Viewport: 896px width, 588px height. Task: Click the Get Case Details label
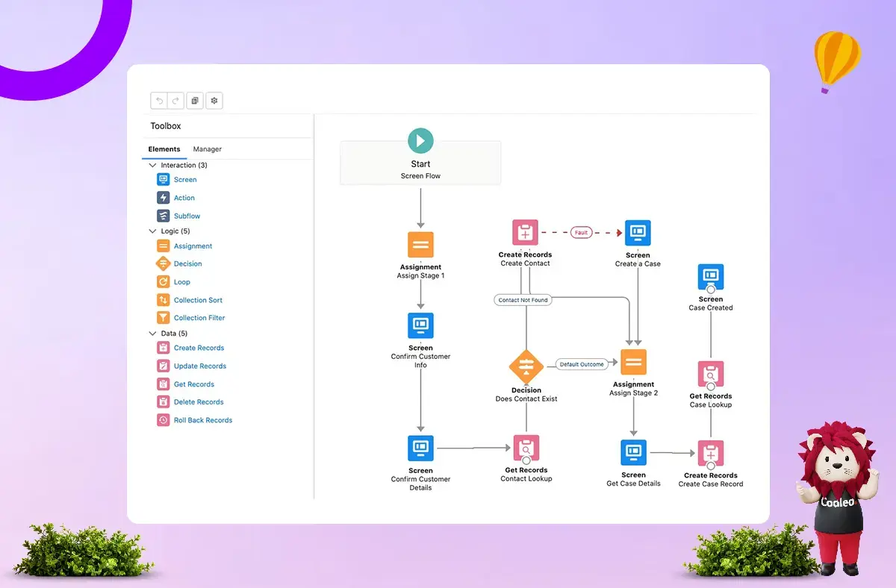(633, 484)
